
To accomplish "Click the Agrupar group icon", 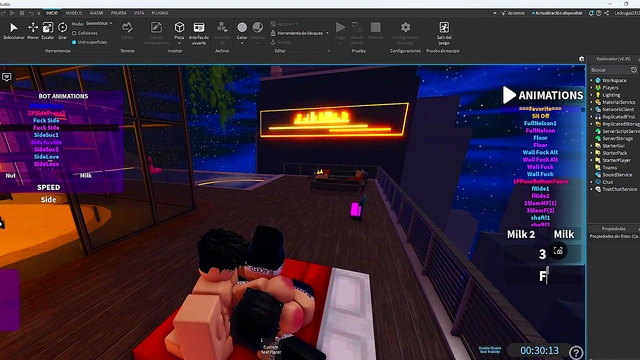I will tap(273, 24).
